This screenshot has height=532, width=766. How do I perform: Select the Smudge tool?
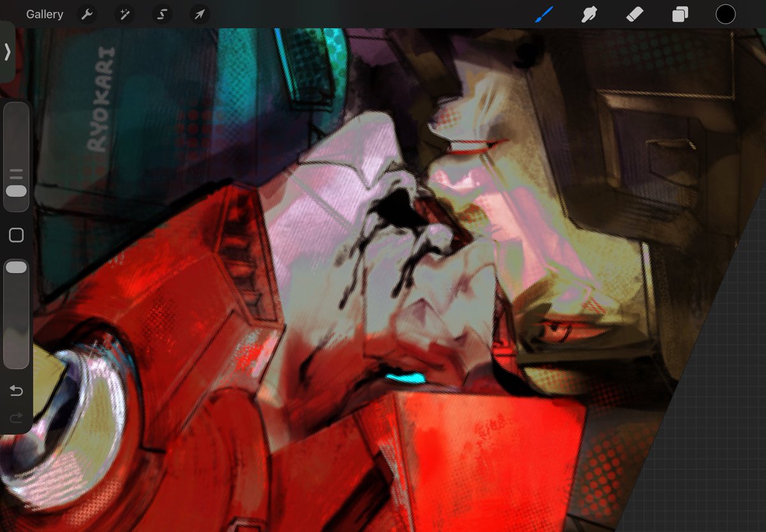tap(589, 14)
